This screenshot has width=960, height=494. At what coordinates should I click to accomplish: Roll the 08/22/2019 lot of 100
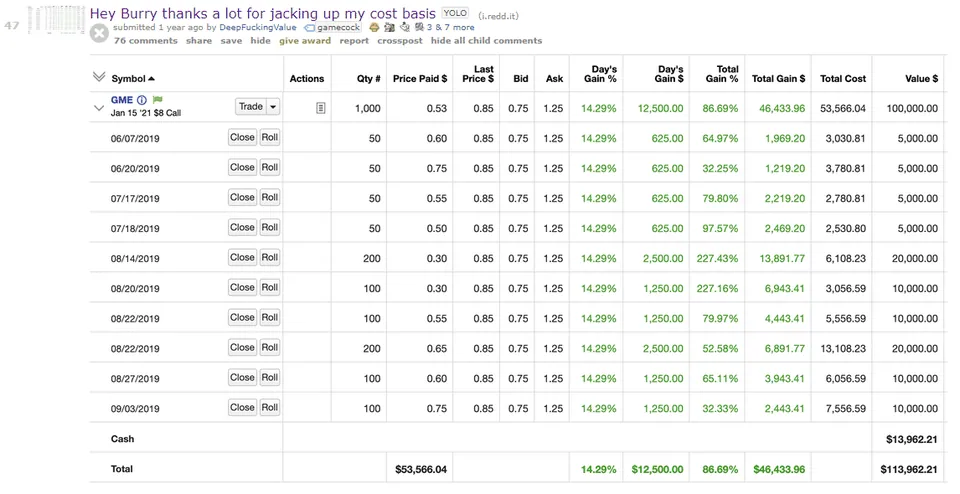pyautogui.click(x=270, y=317)
